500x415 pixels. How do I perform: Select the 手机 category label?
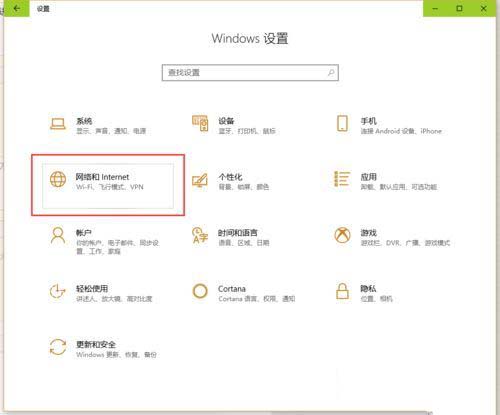pyautogui.click(x=369, y=121)
